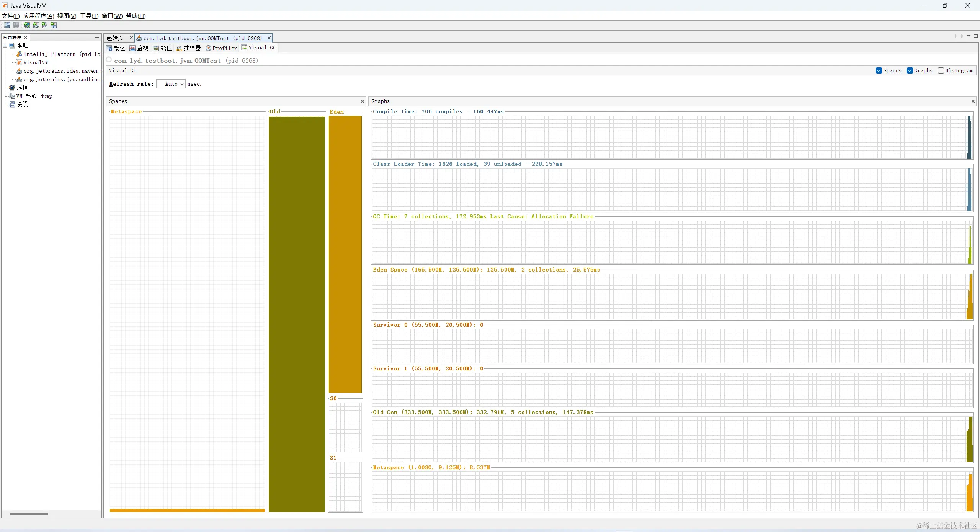Screen dimensions: 980x532
Task: Close the Spaces panel
Action: 362,101
